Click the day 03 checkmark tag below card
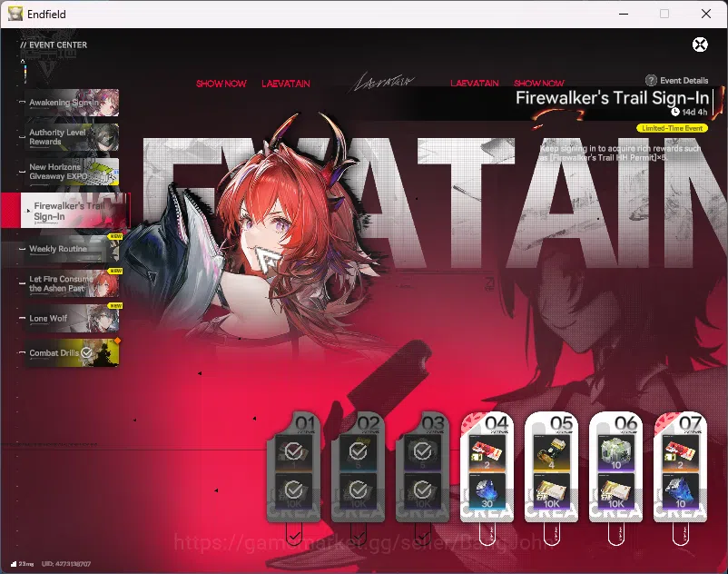 [x=422, y=534]
